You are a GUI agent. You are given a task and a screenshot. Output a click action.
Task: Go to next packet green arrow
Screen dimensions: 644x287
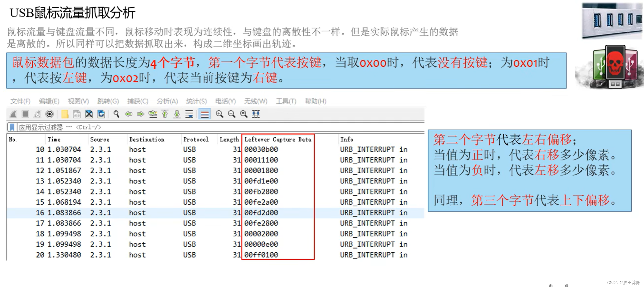tap(141, 114)
